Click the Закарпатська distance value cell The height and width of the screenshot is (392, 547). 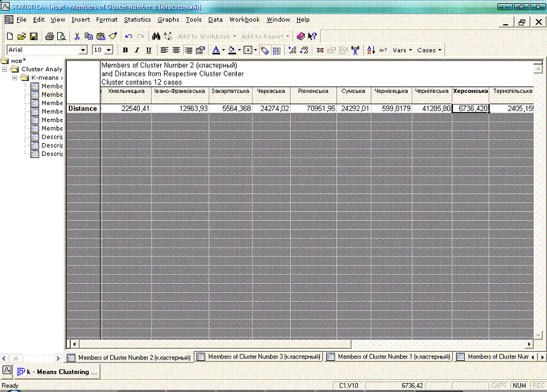pyautogui.click(x=230, y=109)
